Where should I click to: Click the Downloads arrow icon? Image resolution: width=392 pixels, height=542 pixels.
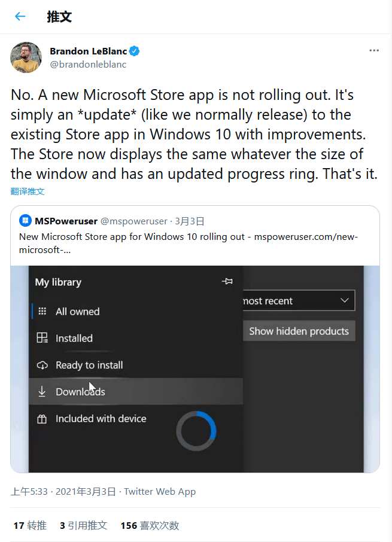point(42,392)
